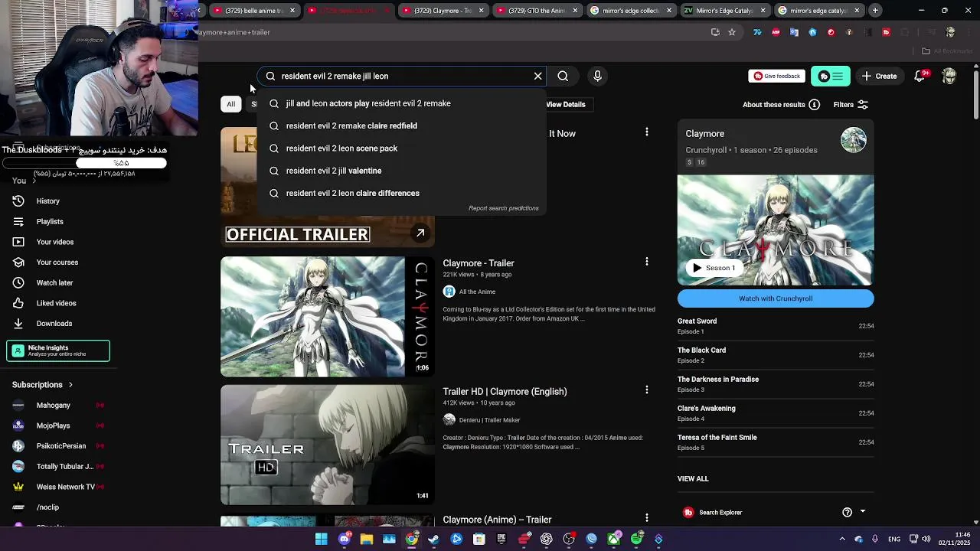Image resolution: width=980 pixels, height=551 pixels.
Task: Open Trailer HD Claymore (English) thumbnail
Action: click(x=328, y=445)
